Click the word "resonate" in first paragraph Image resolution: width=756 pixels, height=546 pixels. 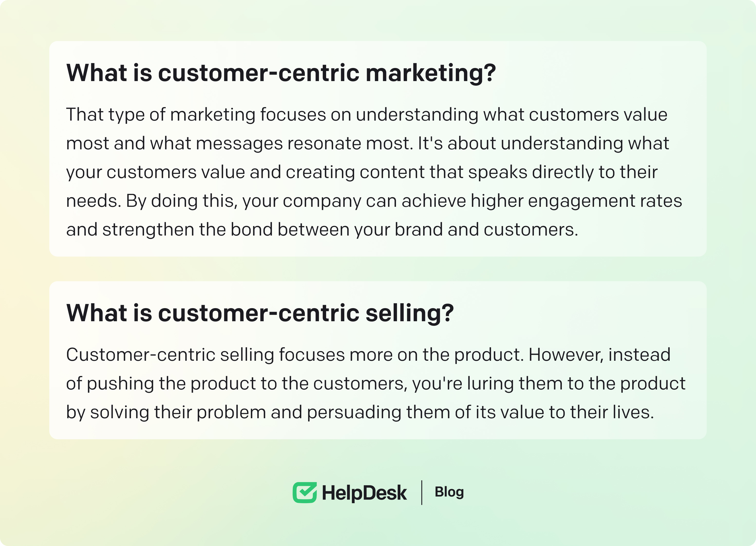point(324,143)
